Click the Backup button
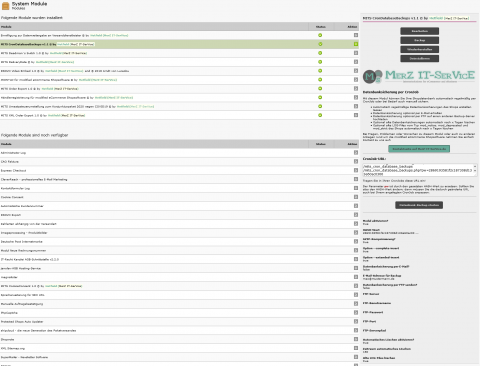This screenshot has width=480, height=366. tap(419, 40)
